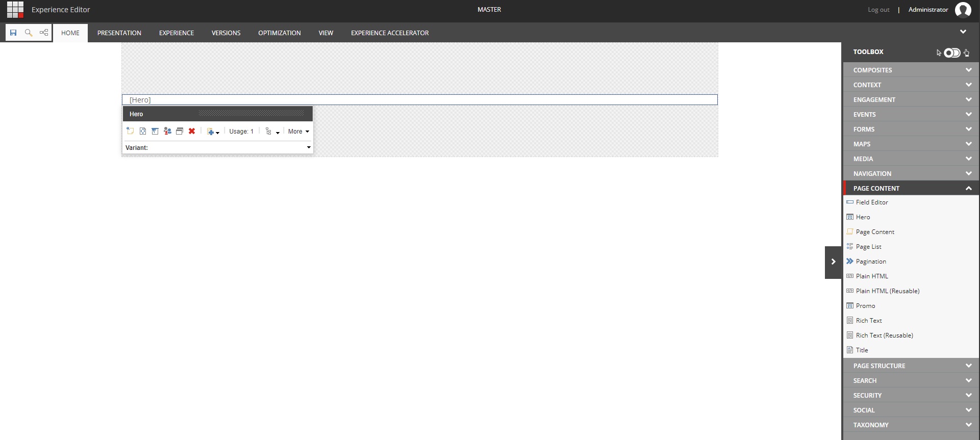Click the Rich Text (Reusable) icon
This screenshot has width=980, height=440.
[x=850, y=335]
